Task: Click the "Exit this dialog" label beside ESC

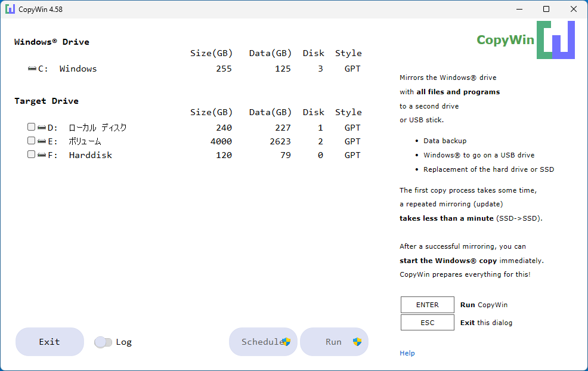Action: [486, 323]
